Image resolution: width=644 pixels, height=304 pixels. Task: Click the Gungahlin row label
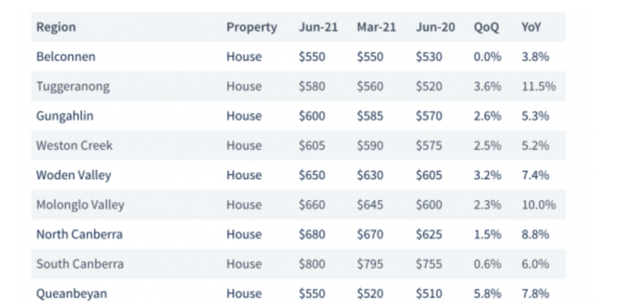(x=65, y=116)
